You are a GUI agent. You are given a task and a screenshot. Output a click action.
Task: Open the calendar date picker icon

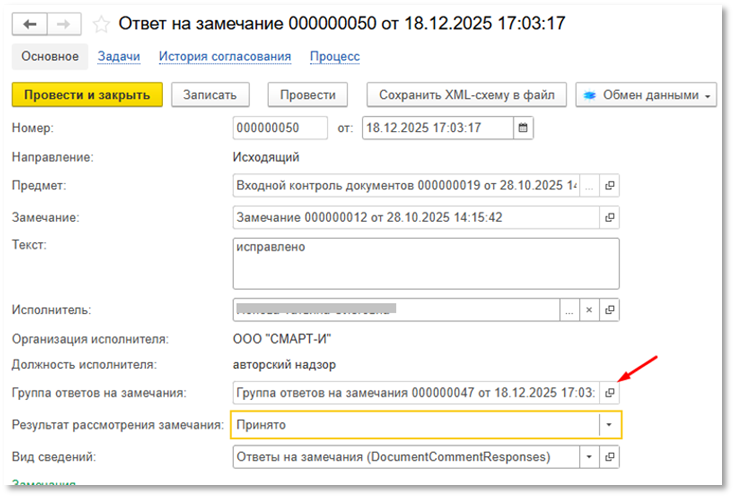coord(523,128)
